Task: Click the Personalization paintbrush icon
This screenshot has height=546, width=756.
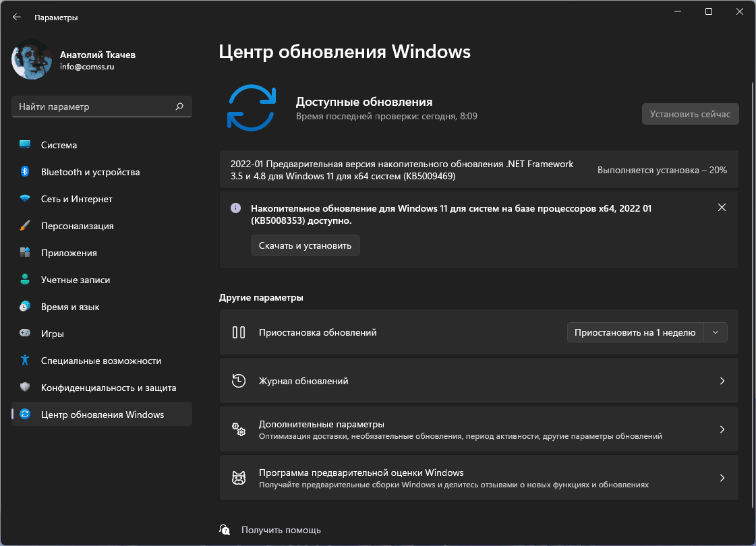Action: tap(25, 226)
